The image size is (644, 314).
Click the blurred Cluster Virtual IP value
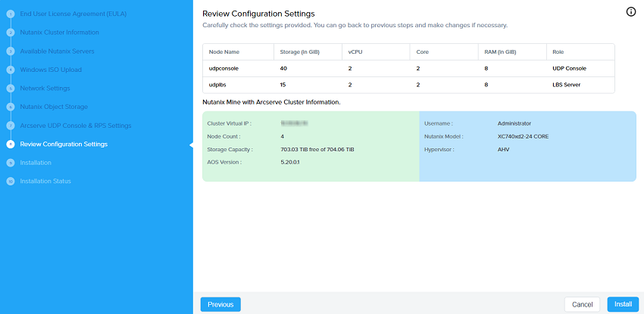[295, 123]
